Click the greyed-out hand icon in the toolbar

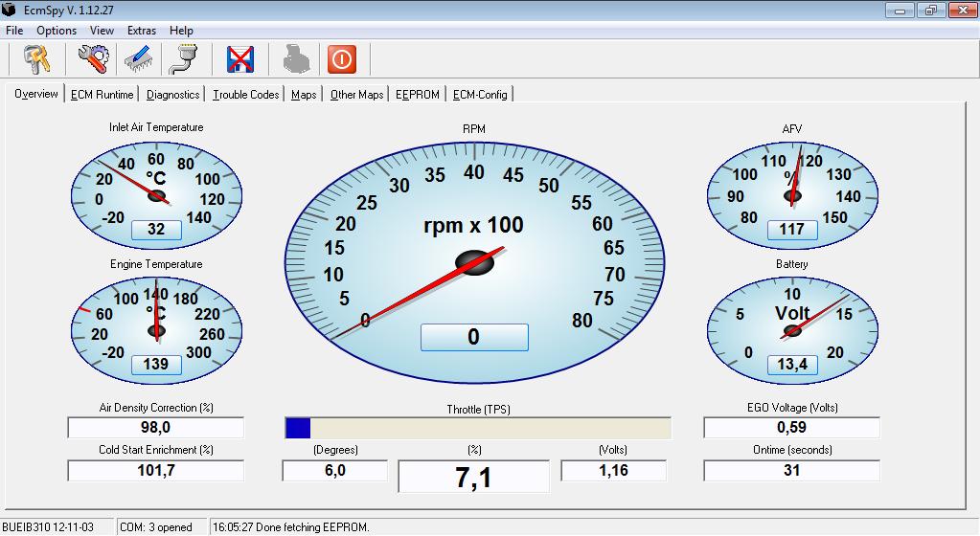pos(296,60)
